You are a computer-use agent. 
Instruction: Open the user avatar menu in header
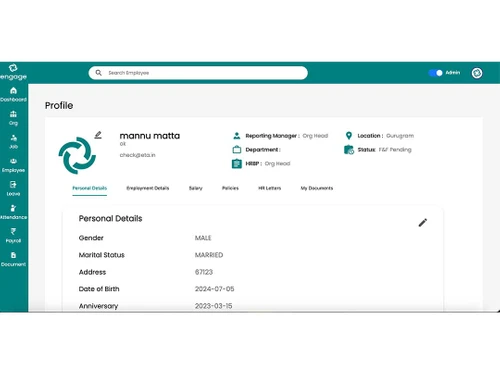point(477,73)
